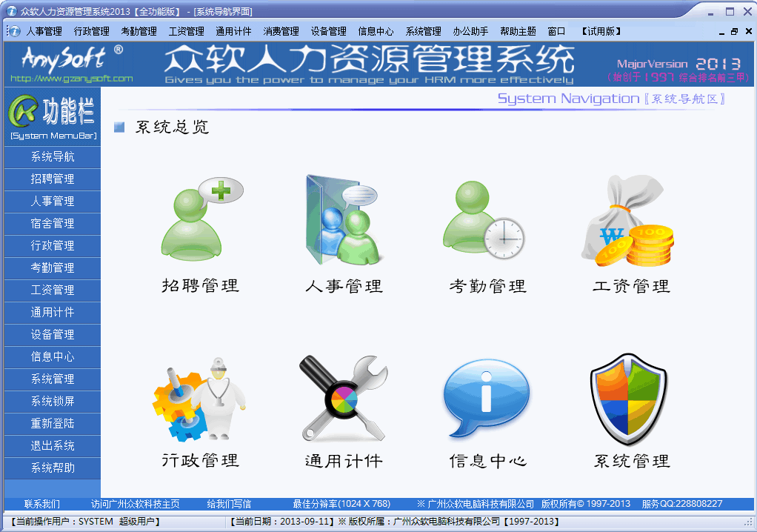
Task: Select 工资管理 in the sidebar
Action: 52,290
